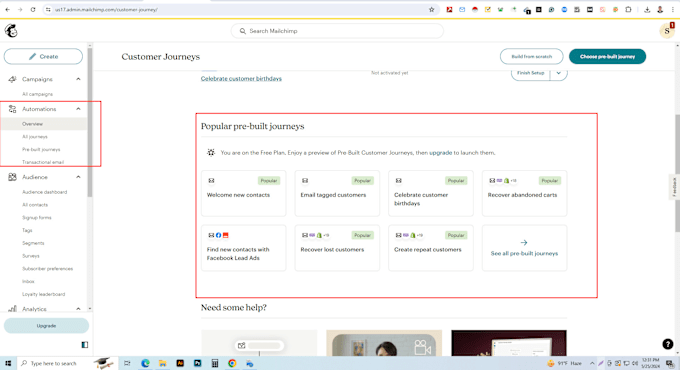Click See all pre-built journeys

[x=524, y=253]
